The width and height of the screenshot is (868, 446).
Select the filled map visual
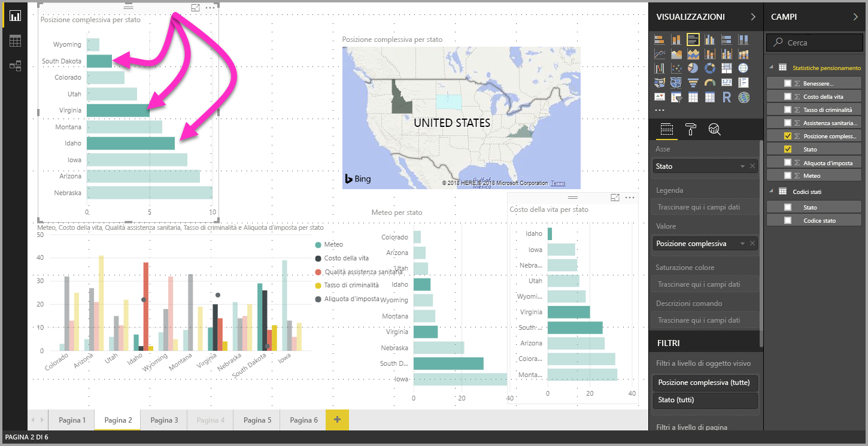(x=660, y=83)
